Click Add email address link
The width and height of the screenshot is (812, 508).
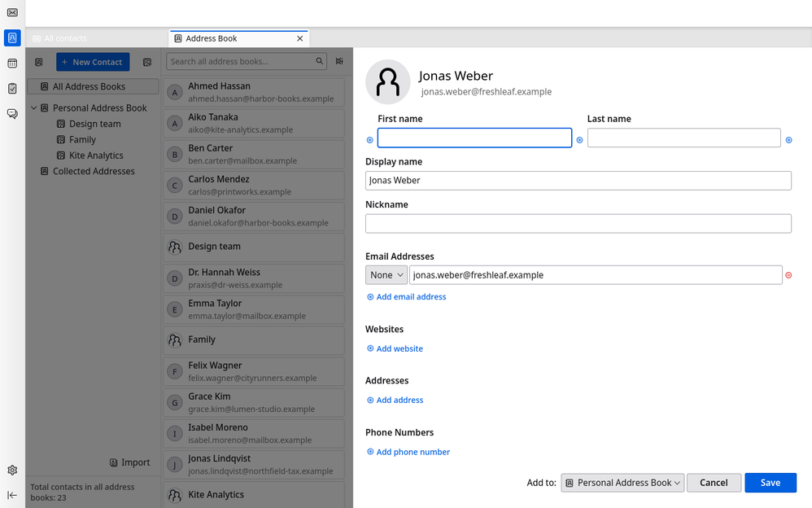[x=407, y=297]
